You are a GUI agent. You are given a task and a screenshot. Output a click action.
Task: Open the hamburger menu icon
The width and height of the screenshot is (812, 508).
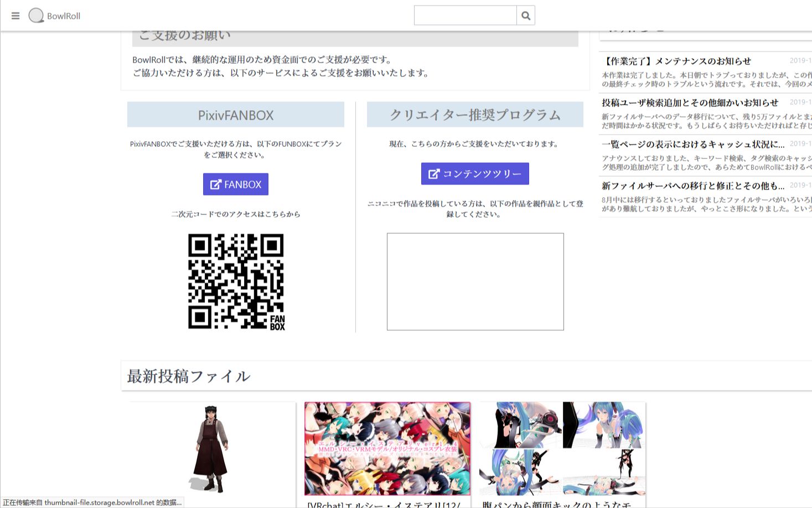tap(15, 16)
